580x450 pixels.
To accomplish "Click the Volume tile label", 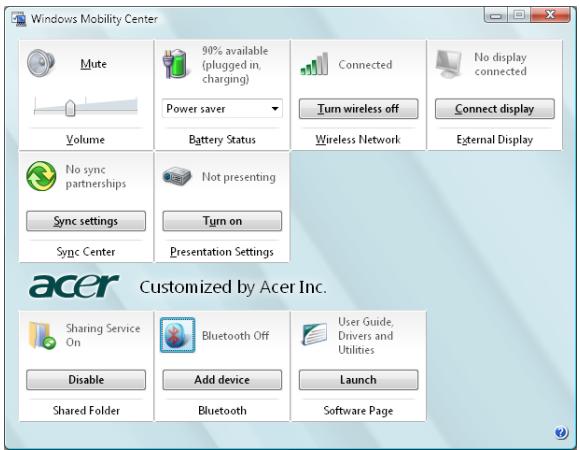I will point(85,139).
